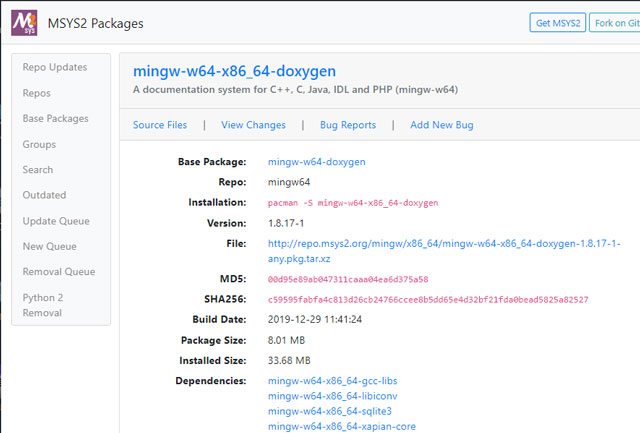Open Removal Queue in sidebar
640x433 pixels.
click(59, 271)
